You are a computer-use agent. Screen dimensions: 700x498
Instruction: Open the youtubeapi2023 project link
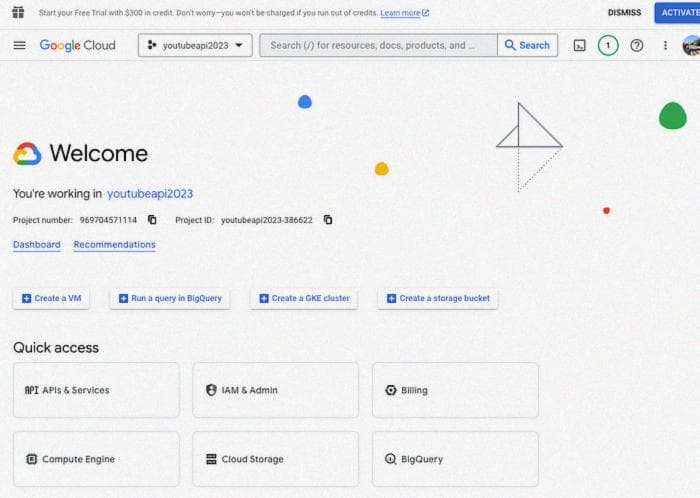tap(150, 194)
